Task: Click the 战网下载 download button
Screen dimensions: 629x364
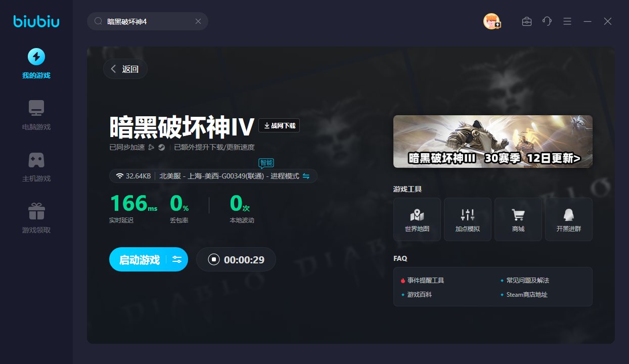Action: [x=279, y=125]
